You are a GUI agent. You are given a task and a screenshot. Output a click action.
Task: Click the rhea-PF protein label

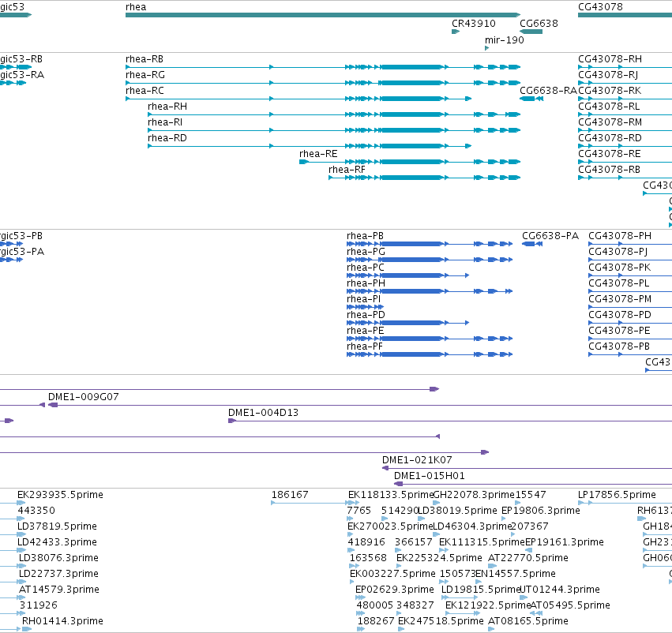(x=365, y=347)
